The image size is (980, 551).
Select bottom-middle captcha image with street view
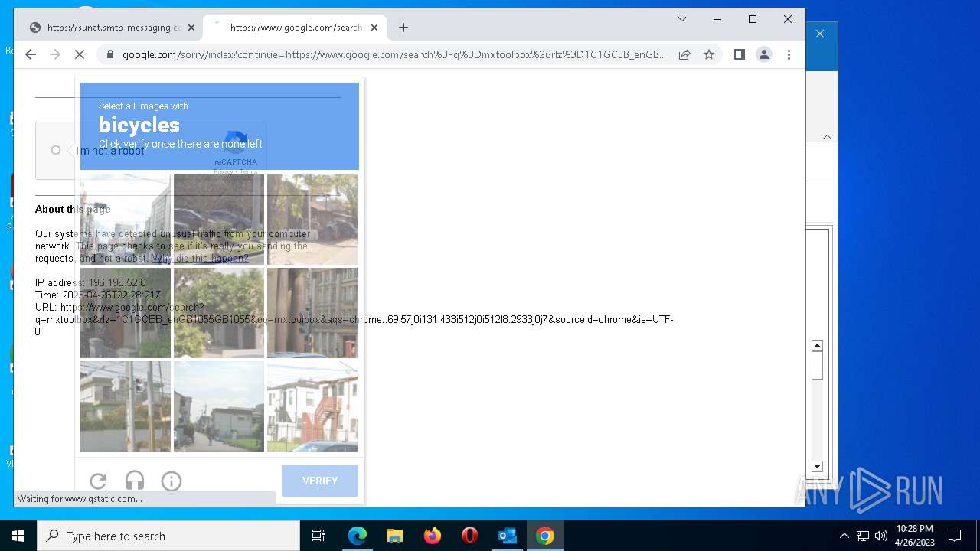[x=219, y=406]
